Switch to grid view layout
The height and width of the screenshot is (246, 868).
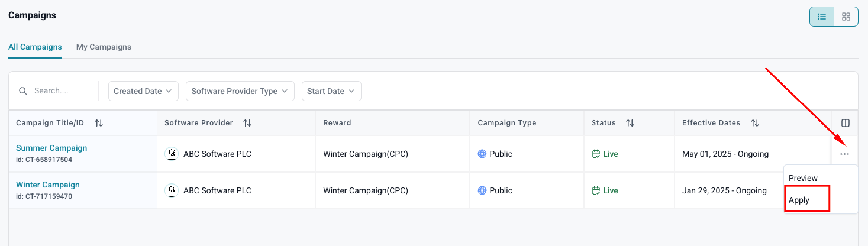[846, 17]
